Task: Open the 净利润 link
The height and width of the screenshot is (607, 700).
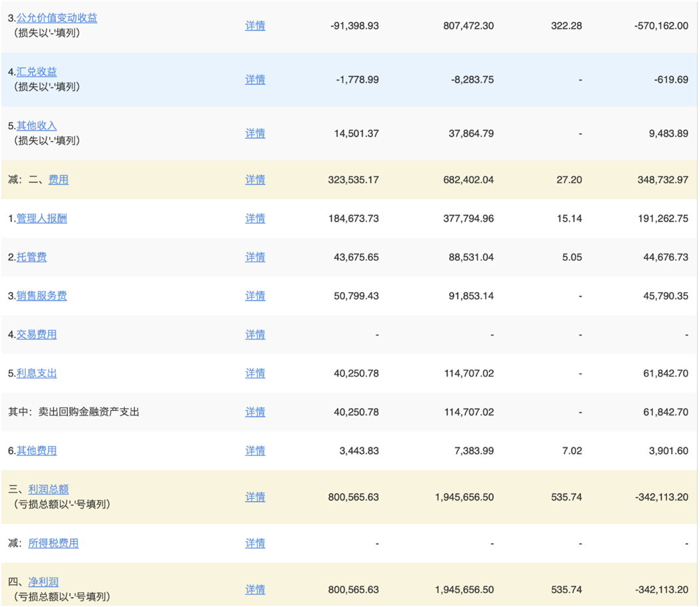Action: [43, 582]
